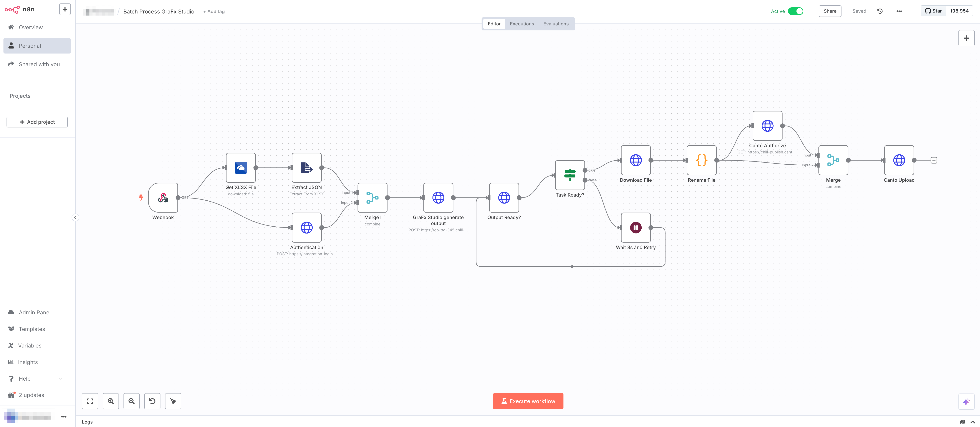Select the Merge combine node

click(833, 160)
